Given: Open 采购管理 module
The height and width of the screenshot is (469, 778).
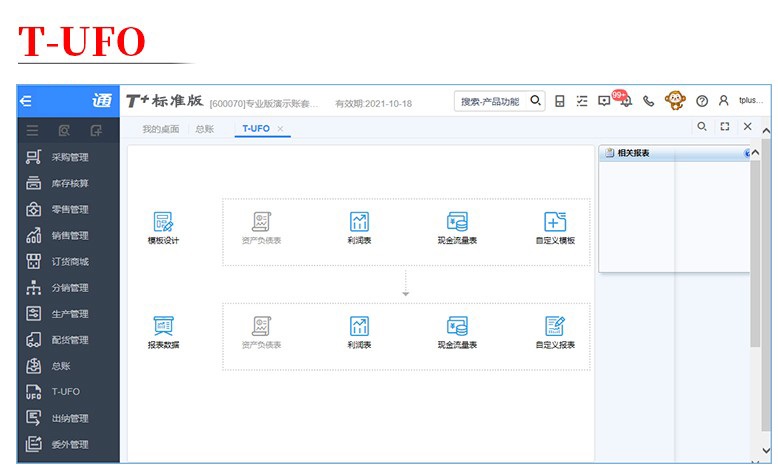Looking at the screenshot, I should pos(68,157).
